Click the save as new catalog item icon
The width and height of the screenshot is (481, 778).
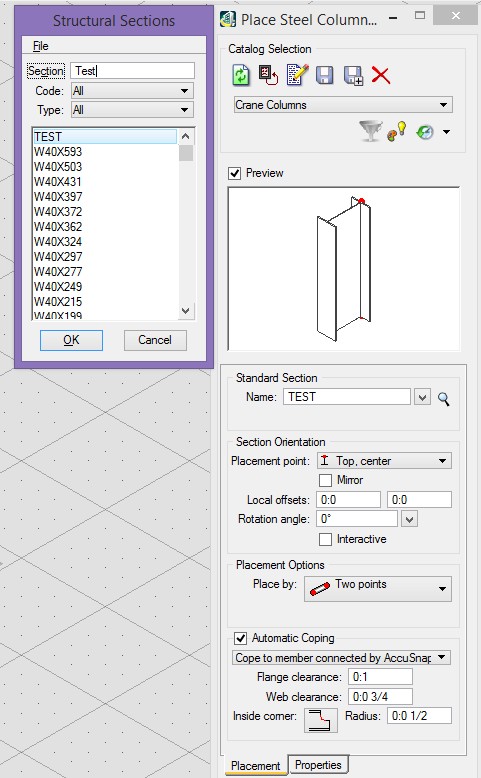(353, 75)
